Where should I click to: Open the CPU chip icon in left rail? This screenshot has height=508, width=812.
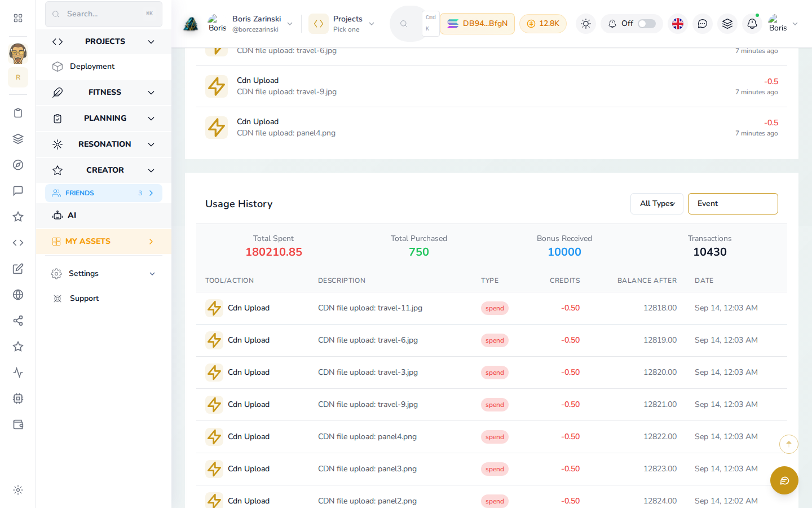[x=18, y=398]
